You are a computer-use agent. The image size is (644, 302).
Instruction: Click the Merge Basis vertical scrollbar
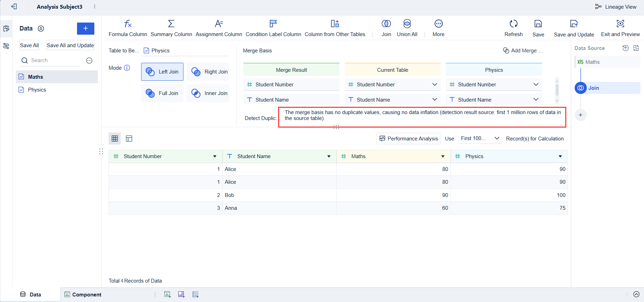tap(557, 89)
